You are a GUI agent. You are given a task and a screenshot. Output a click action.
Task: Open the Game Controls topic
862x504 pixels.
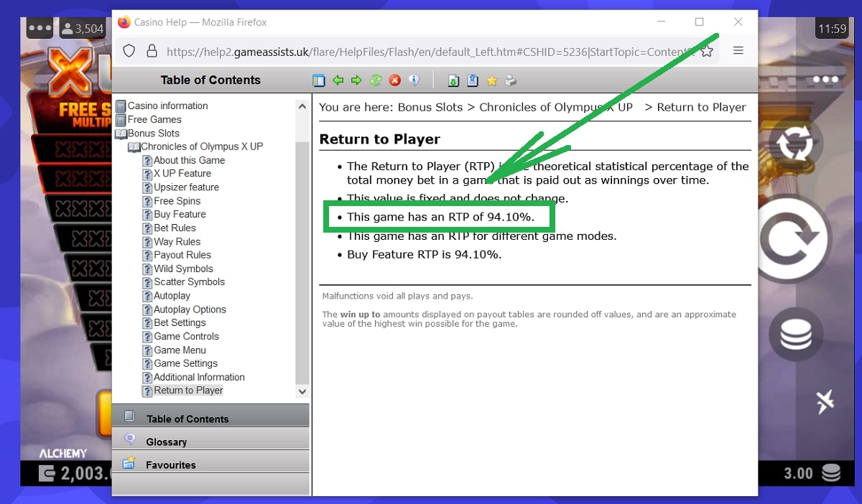click(x=187, y=336)
